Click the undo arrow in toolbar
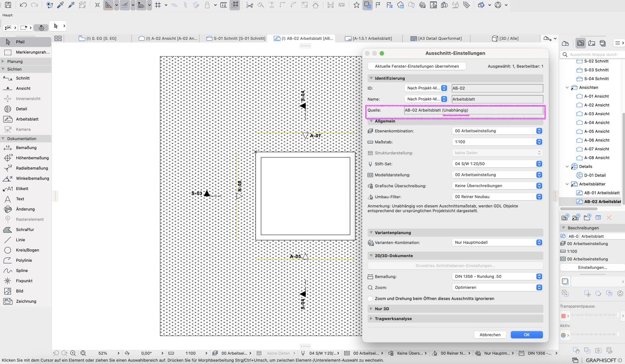 (x=23, y=5)
